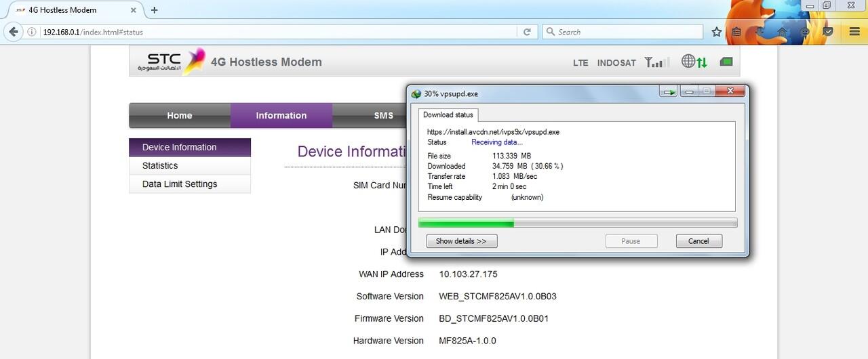The width and height of the screenshot is (868, 359).
Task: Click the WAN IP address 10.103.27.175
Action: pyautogui.click(x=469, y=274)
